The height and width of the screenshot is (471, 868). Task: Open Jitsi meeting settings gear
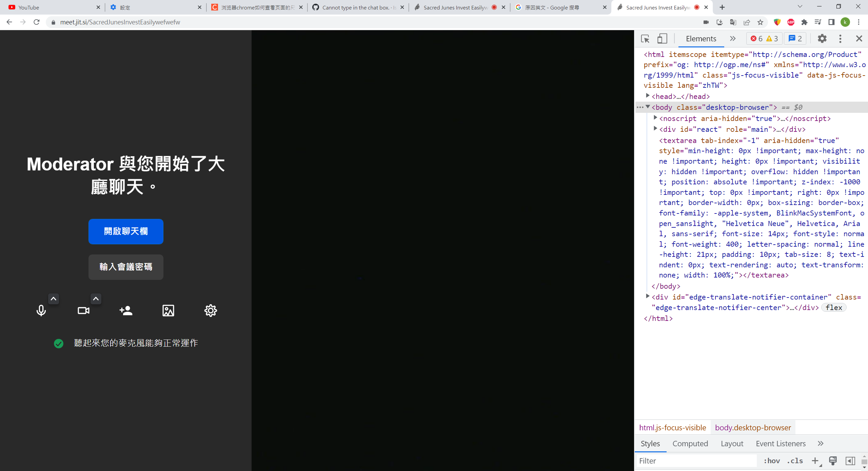point(210,310)
